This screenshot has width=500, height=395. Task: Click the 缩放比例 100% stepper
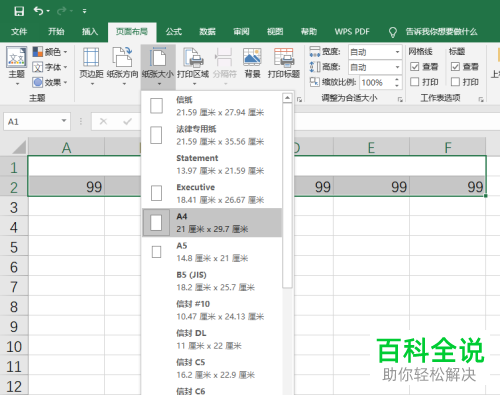397,82
